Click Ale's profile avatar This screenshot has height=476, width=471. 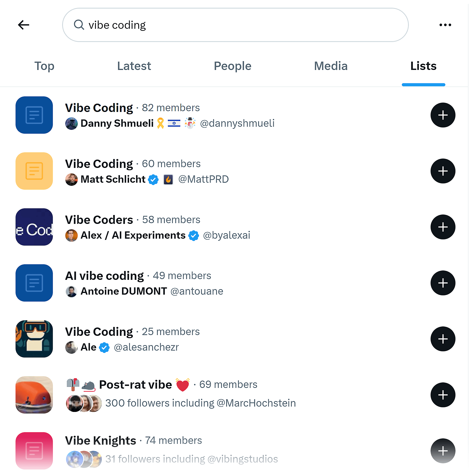click(71, 347)
